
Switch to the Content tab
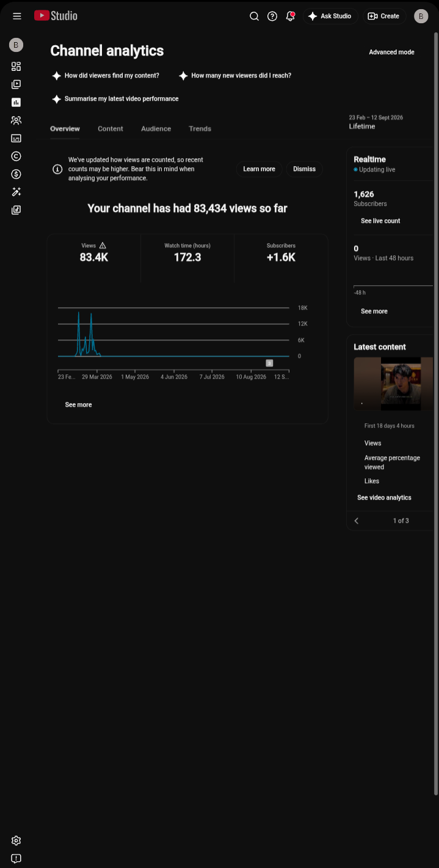tap(111, 129)
